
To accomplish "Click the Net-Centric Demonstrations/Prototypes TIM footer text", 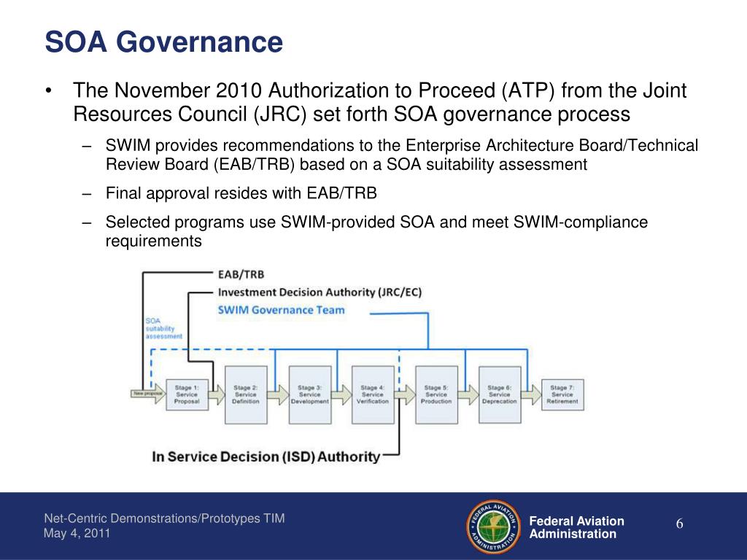I will (x=164, y=518).
